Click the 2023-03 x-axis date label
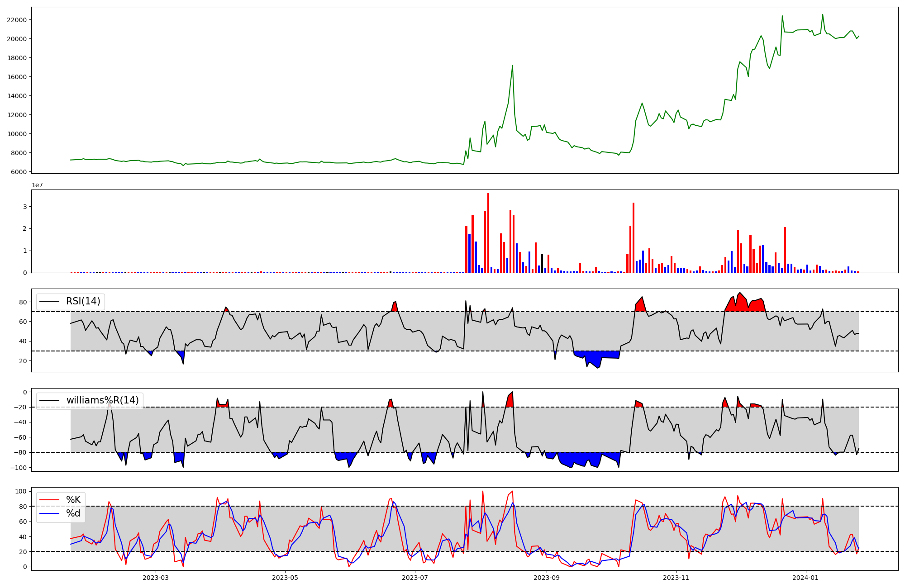Image resolution: width=905 pixels, height=588 pixels. [155, 578]
